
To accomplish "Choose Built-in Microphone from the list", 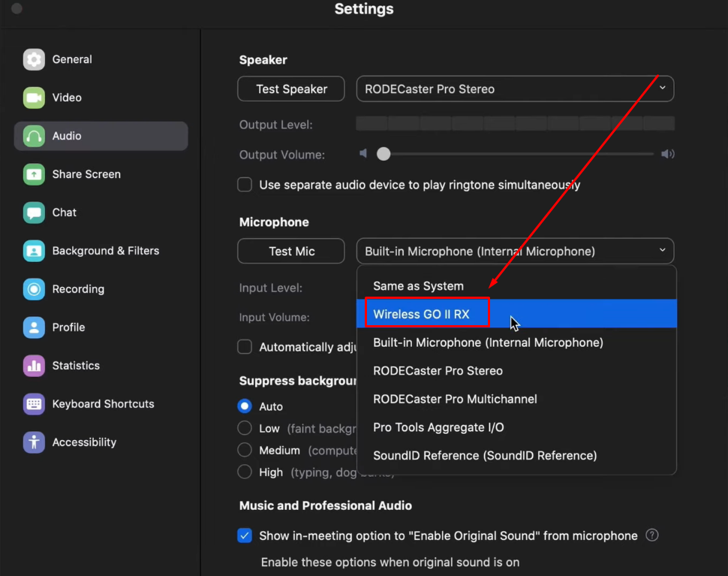I will pyautogui.click(x=516, y=342).
